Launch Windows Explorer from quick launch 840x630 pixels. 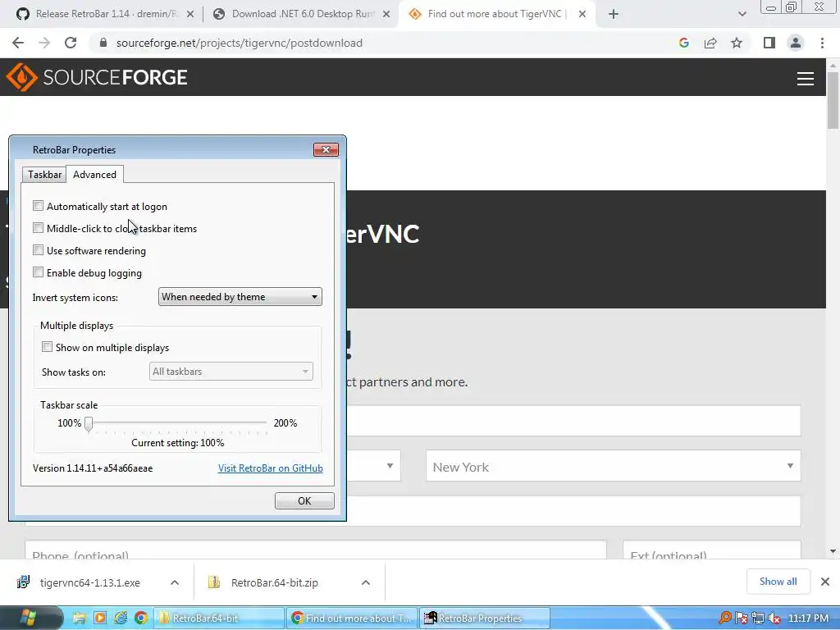coord(80,619)
